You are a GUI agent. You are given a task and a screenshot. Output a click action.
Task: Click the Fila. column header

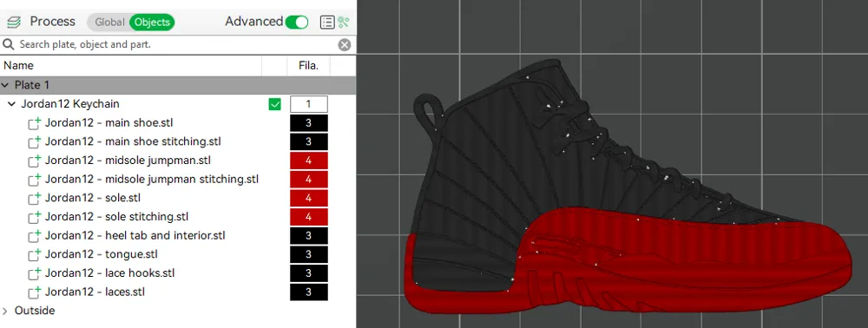(x=308, y=65)
